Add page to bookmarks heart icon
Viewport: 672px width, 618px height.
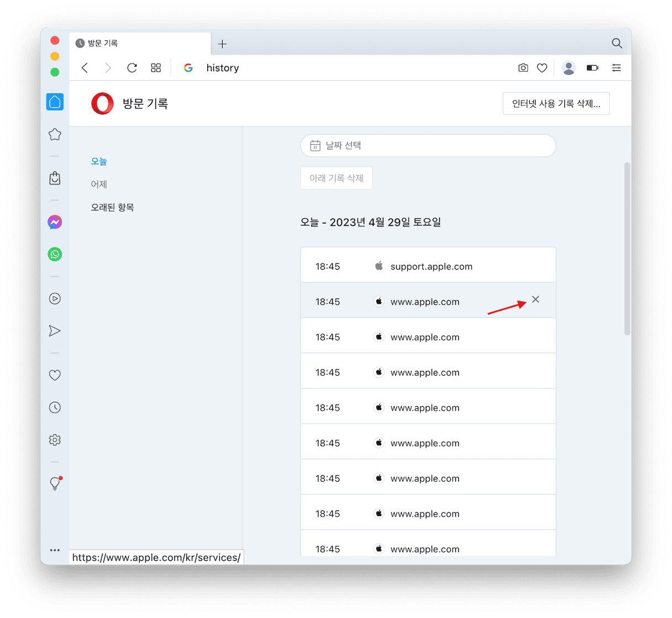point(542,68)
